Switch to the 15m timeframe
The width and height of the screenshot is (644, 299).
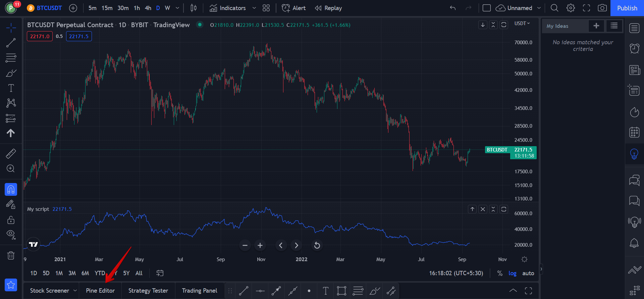[107, 8]
